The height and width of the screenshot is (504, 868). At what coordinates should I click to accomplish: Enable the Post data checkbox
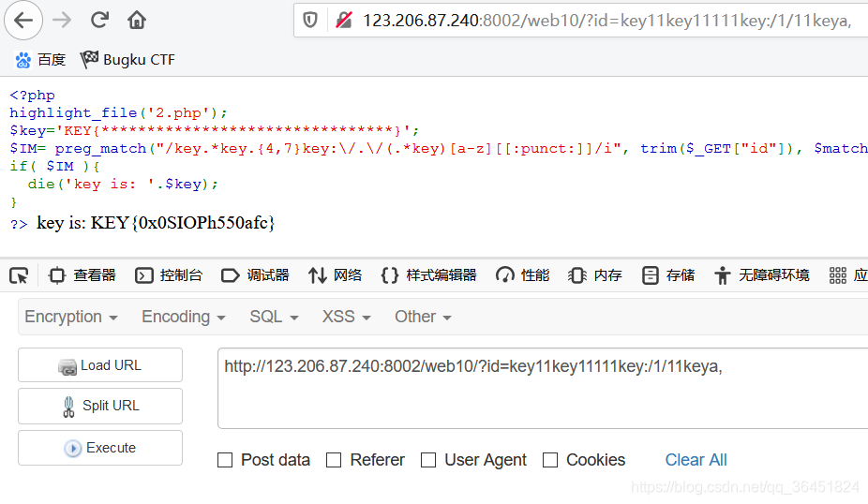click(225, 460)
